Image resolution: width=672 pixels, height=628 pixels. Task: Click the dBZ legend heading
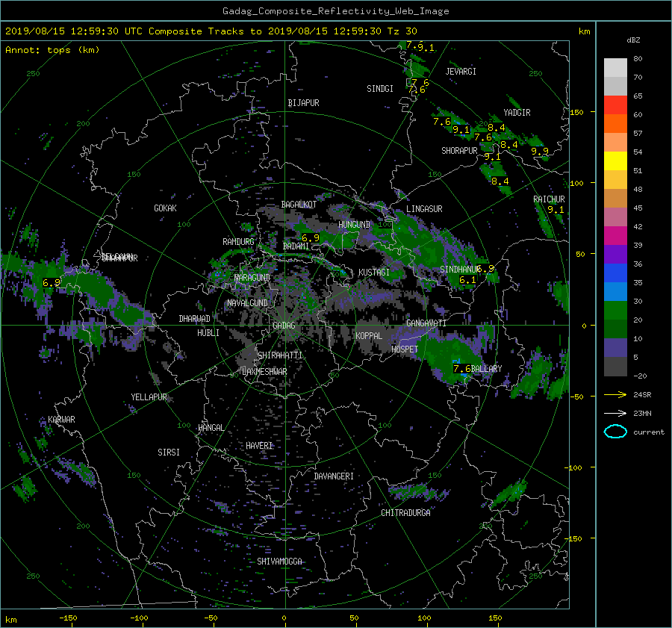coord(633,40)
